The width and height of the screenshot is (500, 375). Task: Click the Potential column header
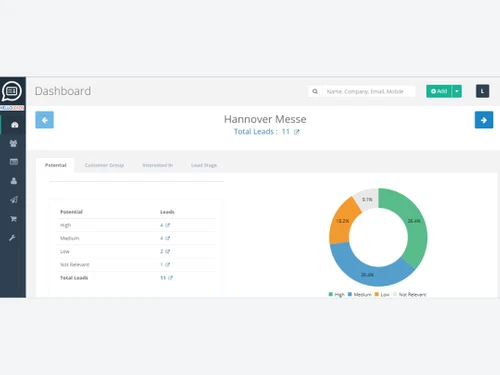click(71, 212)
